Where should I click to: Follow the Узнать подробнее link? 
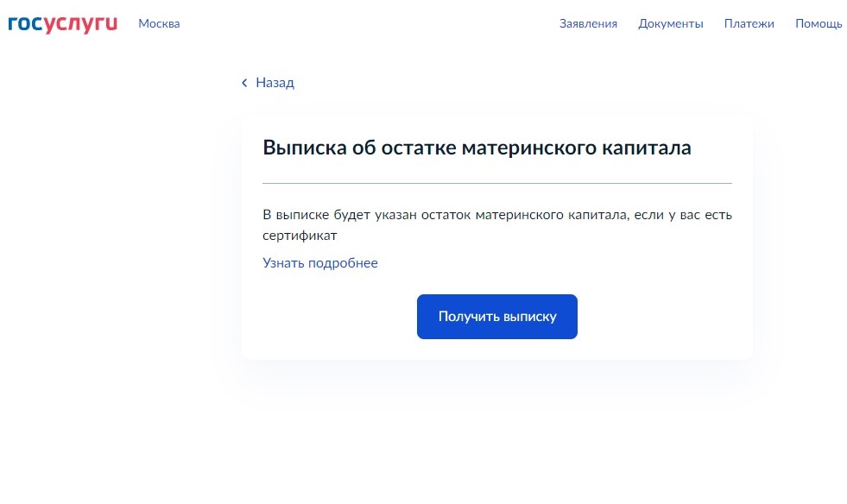tap(319, 263)
